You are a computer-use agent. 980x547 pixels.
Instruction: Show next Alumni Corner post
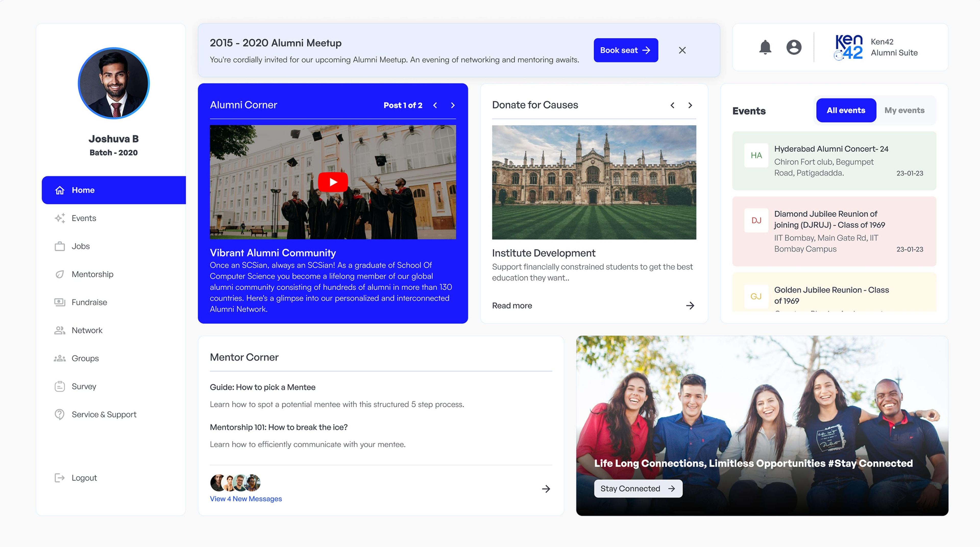click(453, 105)
